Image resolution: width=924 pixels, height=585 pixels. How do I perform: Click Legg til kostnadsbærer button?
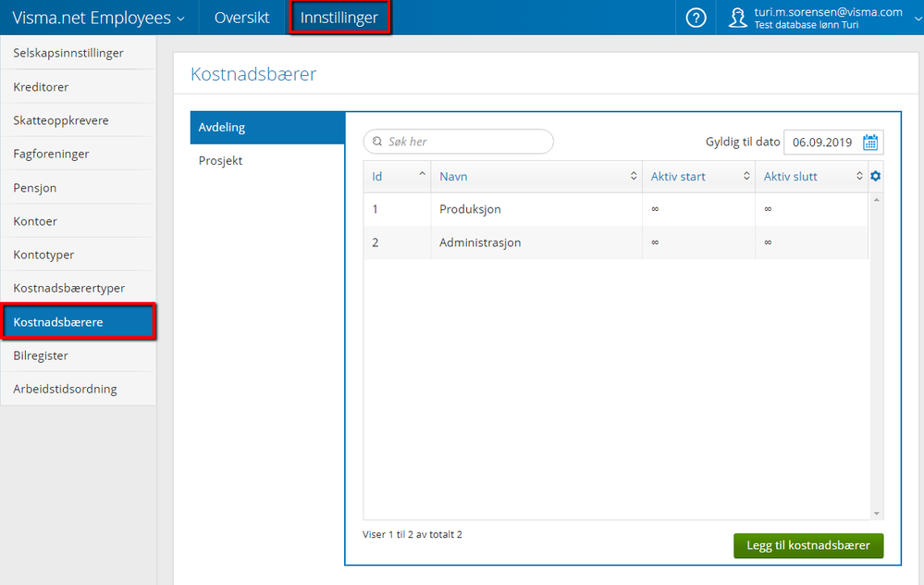[807, 545]
